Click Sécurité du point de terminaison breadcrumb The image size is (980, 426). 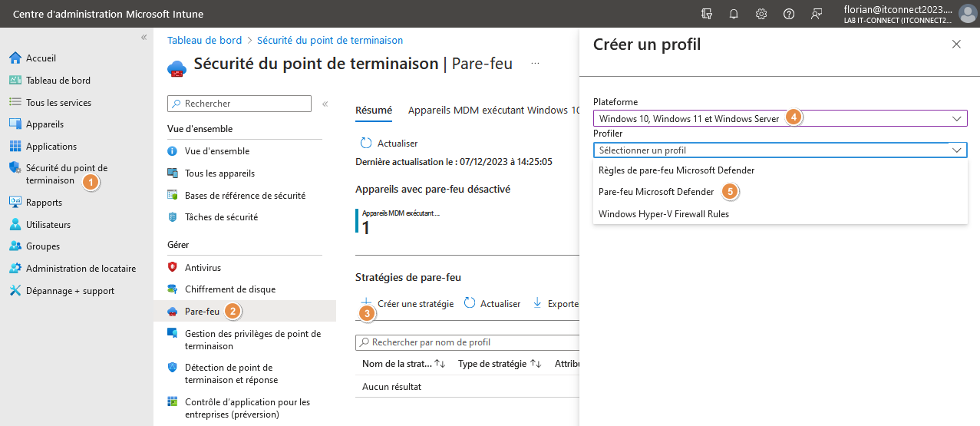[330, 40]
